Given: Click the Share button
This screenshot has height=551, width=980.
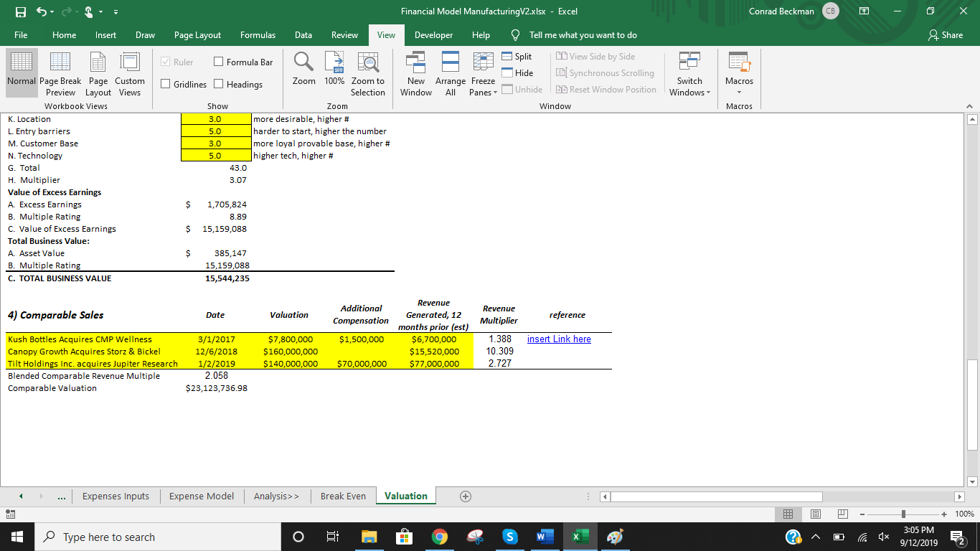Looking at the screenshot, I should (x=945, y=34).
